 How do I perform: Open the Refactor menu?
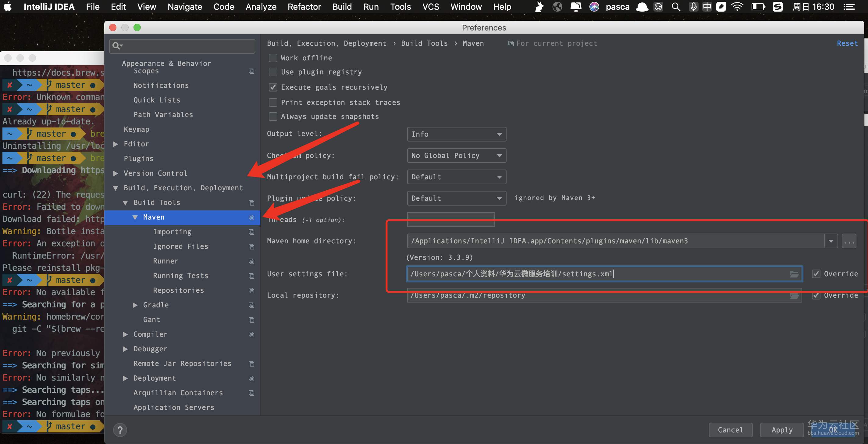tap(304, 7)
